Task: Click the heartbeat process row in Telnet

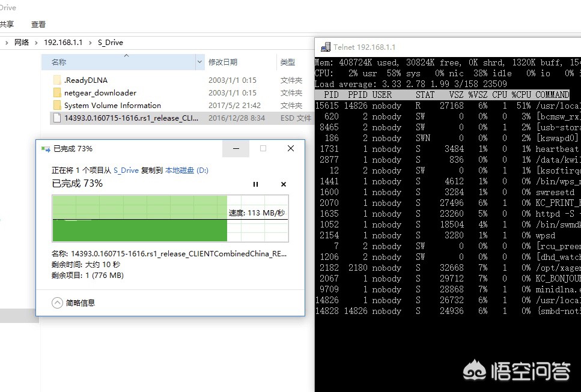Action: [448, 149]
